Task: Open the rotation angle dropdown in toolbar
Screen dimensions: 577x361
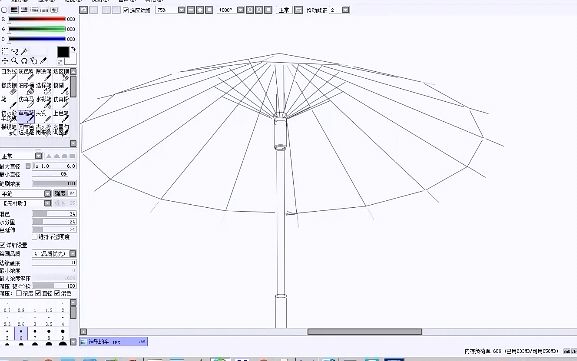Action: click(x=241, y=10)
